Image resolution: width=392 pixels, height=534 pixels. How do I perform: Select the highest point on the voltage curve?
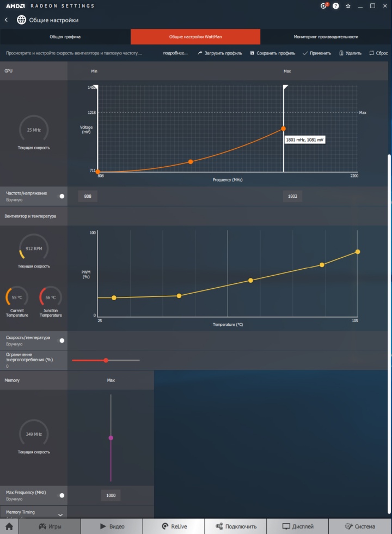(284, 129)
